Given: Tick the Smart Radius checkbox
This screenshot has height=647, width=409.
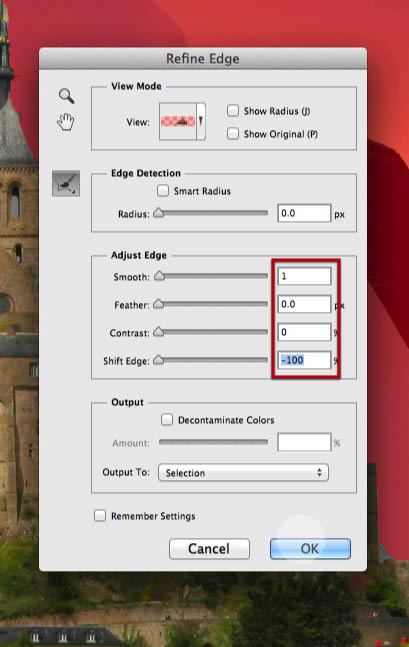Looking at the screenshot, I should tap(163, 191).
